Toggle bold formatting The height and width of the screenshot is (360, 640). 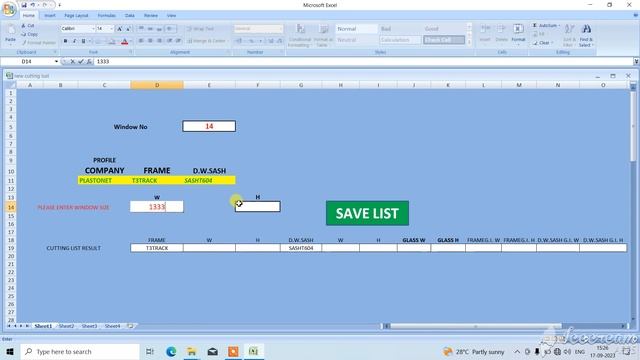click(x=65, y=41)
